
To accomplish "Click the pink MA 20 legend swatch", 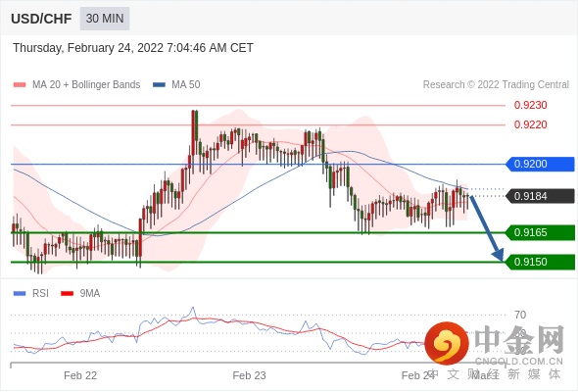I will [20, 85].
